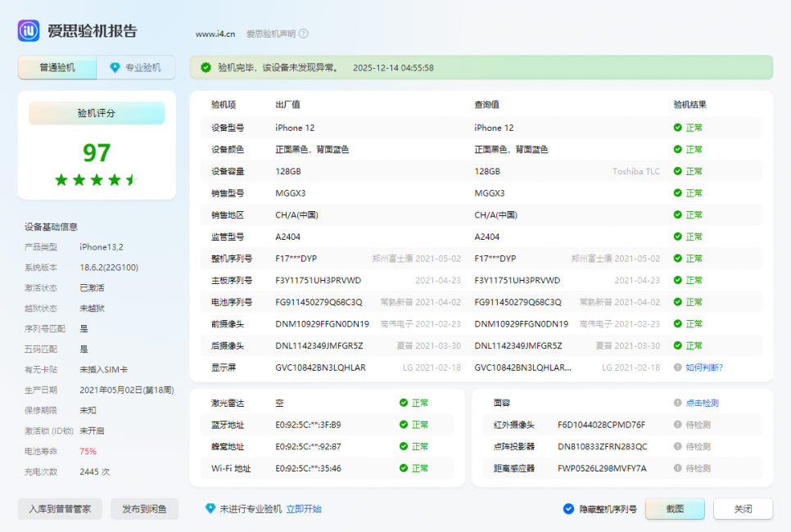Viewport: 791px width, 532px height.
Task: Click the 正常 check icon for 激光雷达
Action: pyautogui.click(x=405, y=402)
